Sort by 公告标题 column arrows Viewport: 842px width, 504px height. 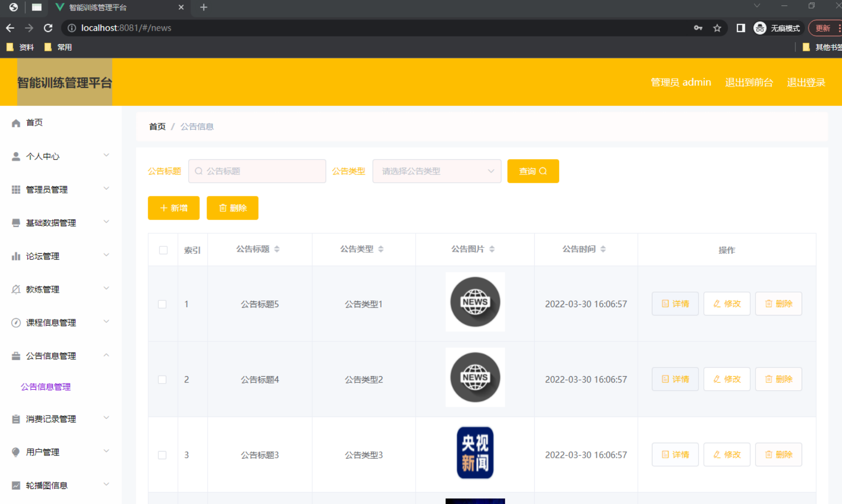click(x=277, y=249)
